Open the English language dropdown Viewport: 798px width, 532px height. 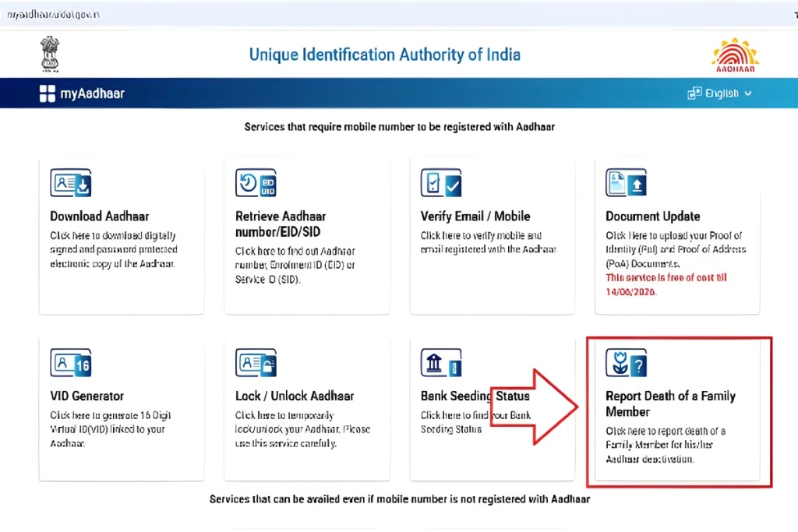click(719, 93)
